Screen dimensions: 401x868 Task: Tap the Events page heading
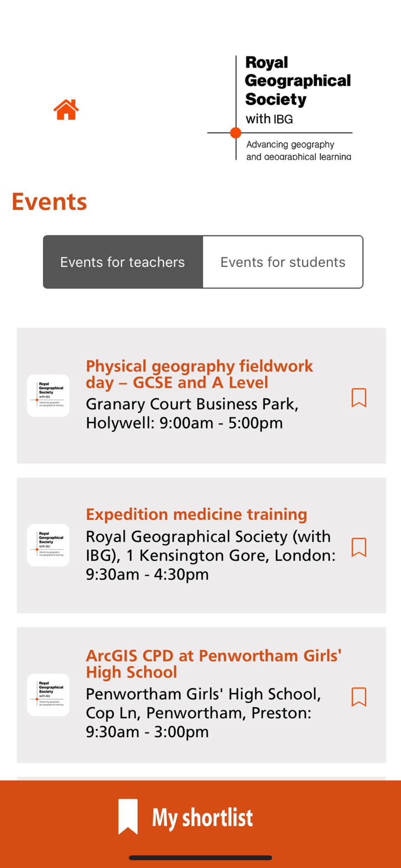point(49,202)
